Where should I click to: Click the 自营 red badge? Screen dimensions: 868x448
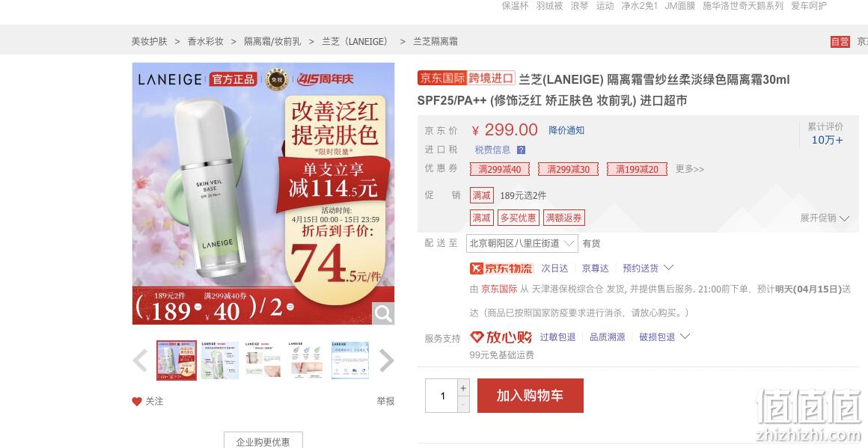840,41
